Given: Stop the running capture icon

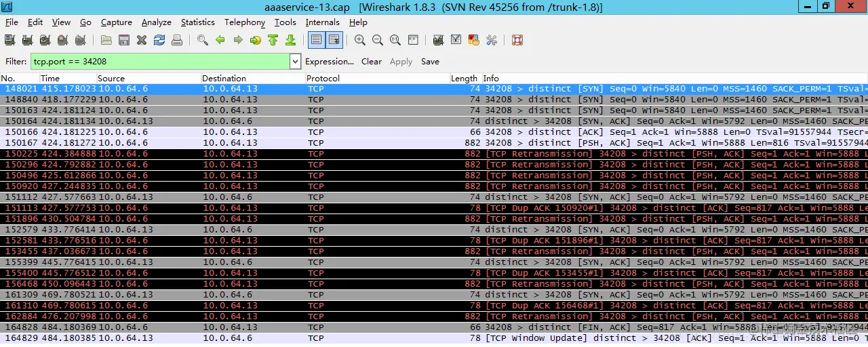Looking at the screenshot, I should point(63,40).
